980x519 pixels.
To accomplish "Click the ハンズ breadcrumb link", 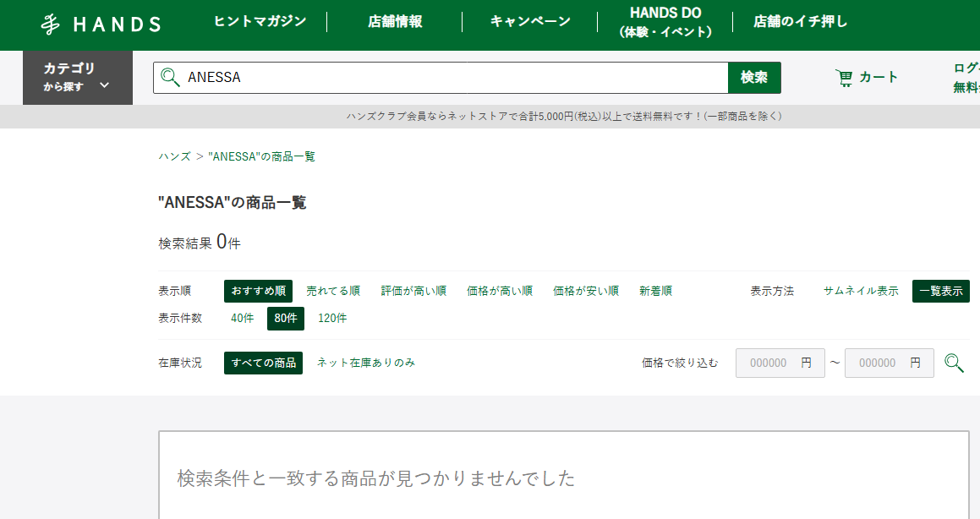I will click(174, 156).
